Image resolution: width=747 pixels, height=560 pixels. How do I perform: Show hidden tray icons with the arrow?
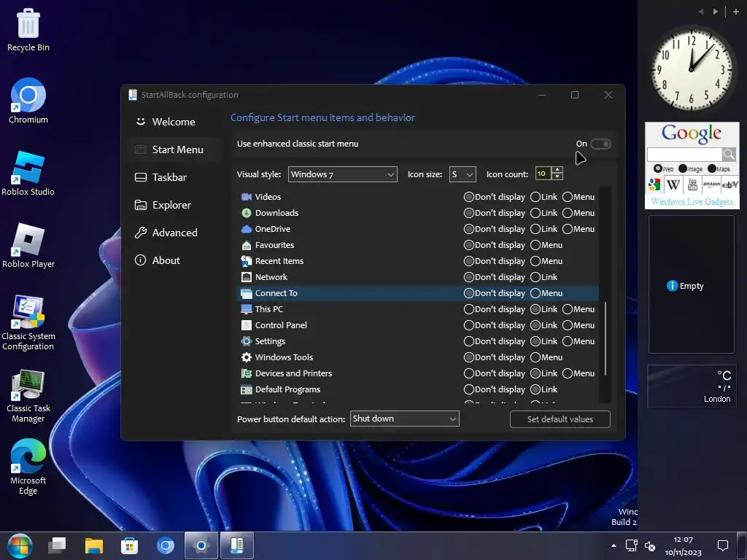pos(614,545)
